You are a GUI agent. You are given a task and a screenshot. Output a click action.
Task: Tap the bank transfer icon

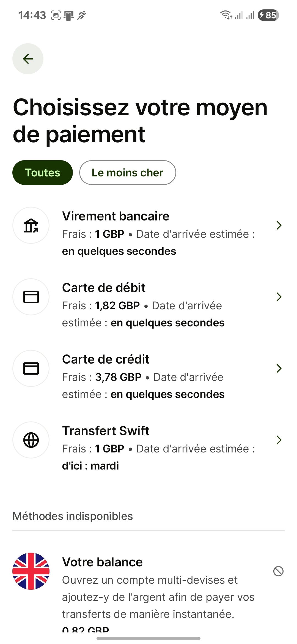tap(31, 225)
